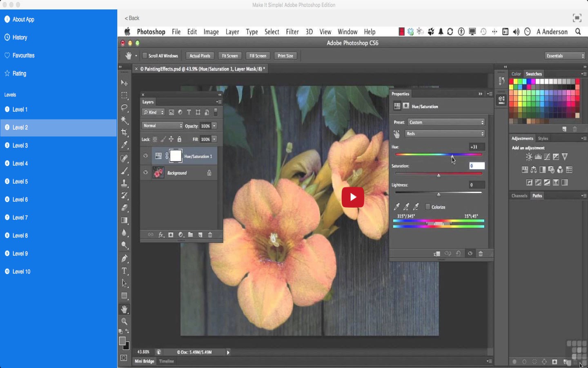Click the on-image adjustment hand tool in Properties
Viewport: 588px width, 368px height.
click(396, 134)
